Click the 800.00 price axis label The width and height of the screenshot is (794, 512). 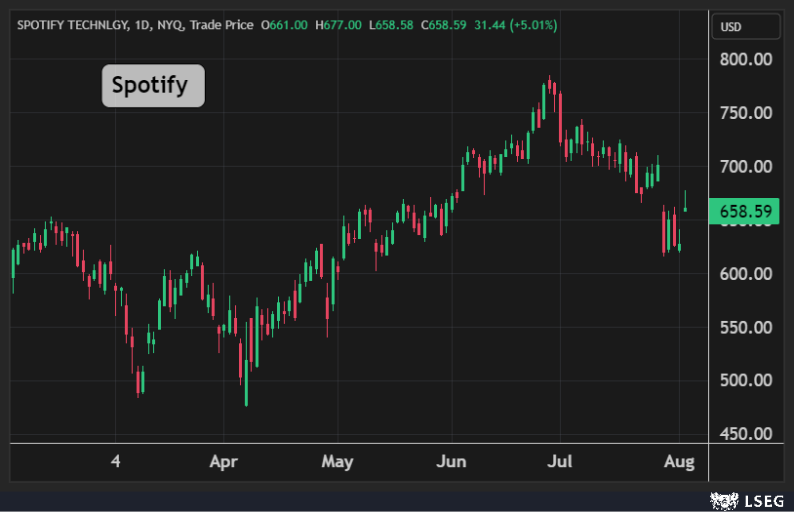coord(745,59)
